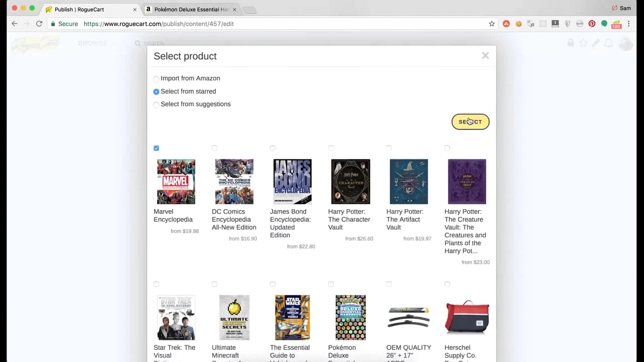Click the green Hangouts extension icon
Image resolution: width=644 pixels, height=362 pixels.
pyautogui.click(x=604, y=24)
